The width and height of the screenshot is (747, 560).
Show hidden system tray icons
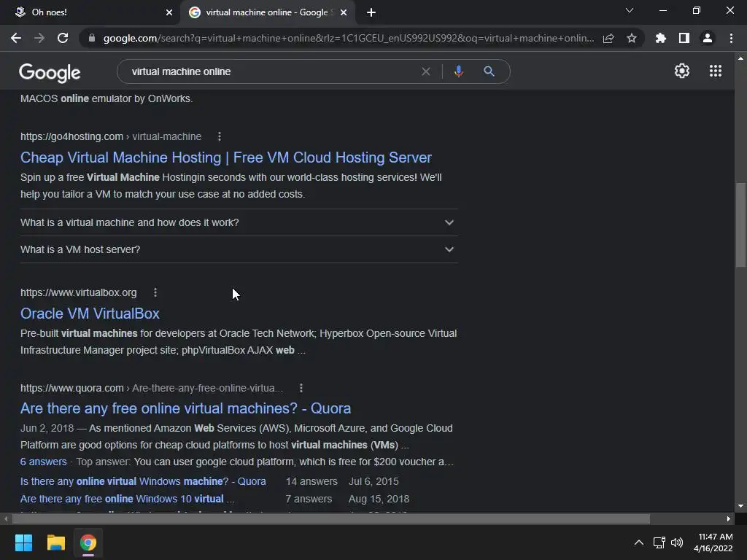click(x=639, y=542)
